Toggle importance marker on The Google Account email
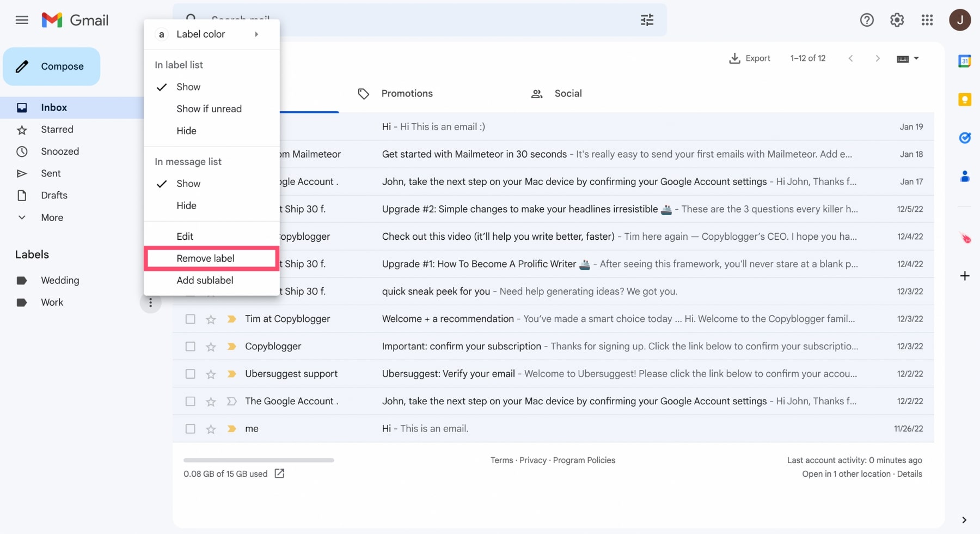 click(231, 402)
